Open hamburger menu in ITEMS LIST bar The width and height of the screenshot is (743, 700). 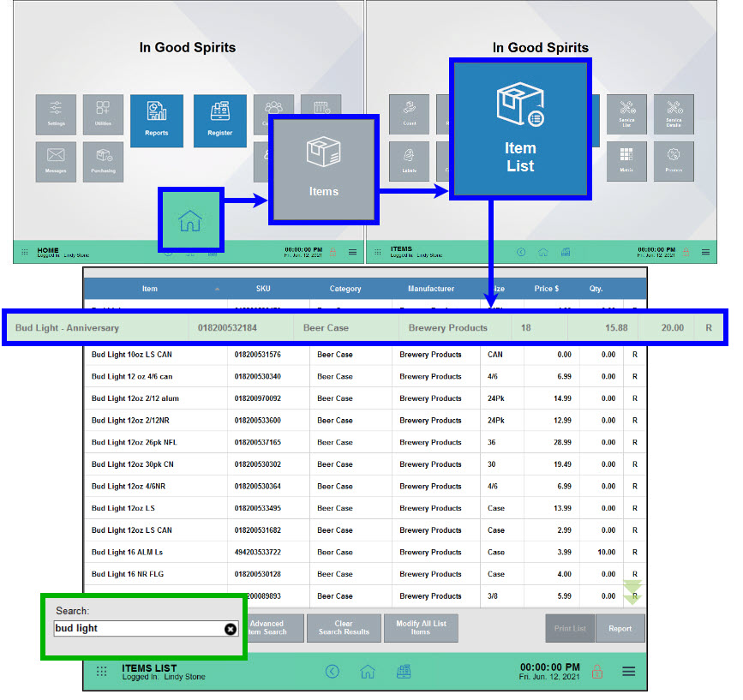(629, 671)
